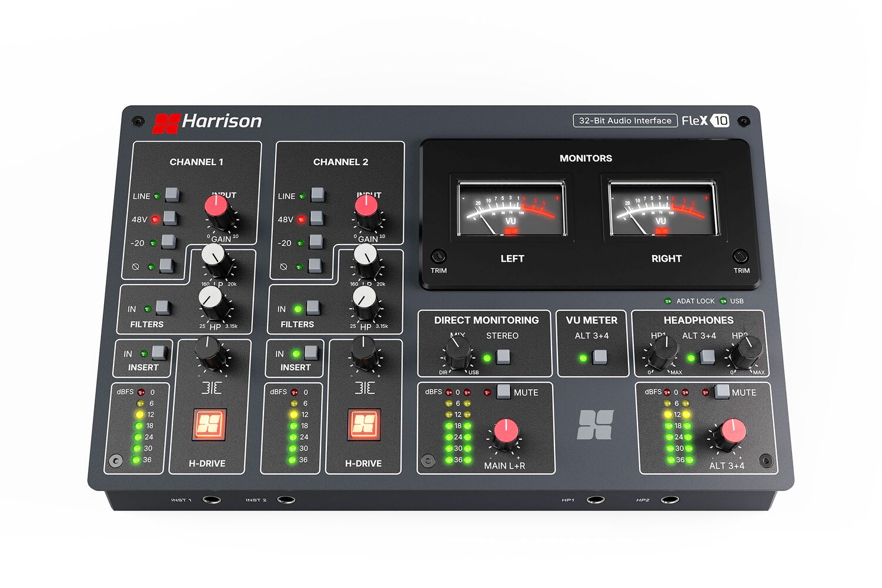Click the grey Harrison emblem beside VU METER section
The image size is (882, 588).
(595, 425)
